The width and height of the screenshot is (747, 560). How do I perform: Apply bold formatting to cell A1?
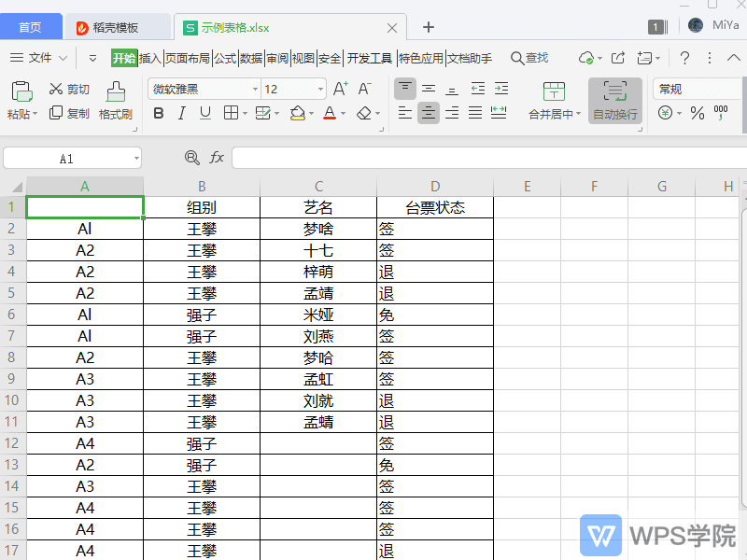(159, 113)
